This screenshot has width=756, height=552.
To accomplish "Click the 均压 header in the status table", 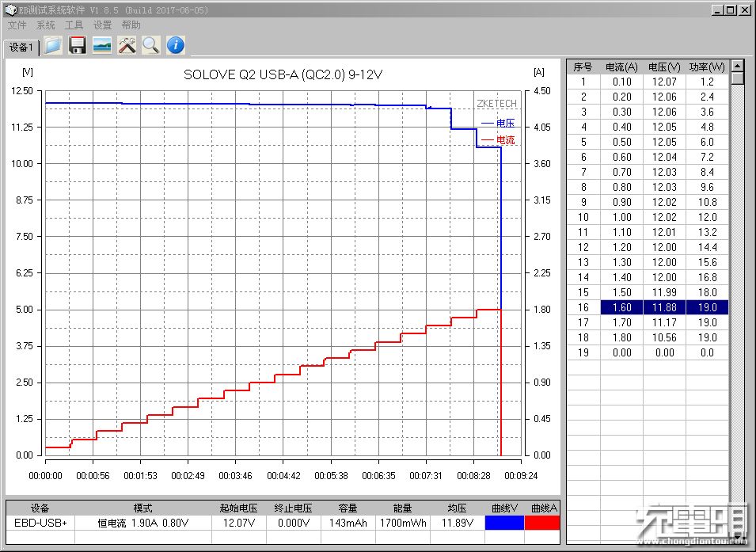I will (457, 508).
